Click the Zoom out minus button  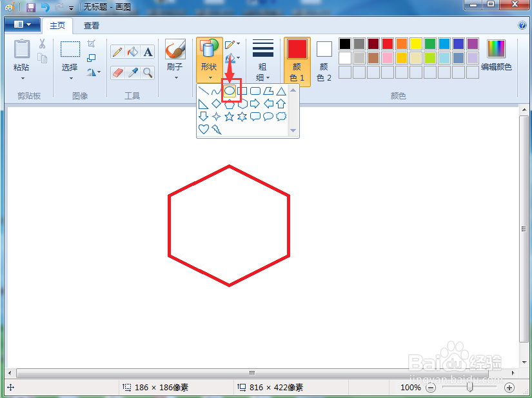431,388
